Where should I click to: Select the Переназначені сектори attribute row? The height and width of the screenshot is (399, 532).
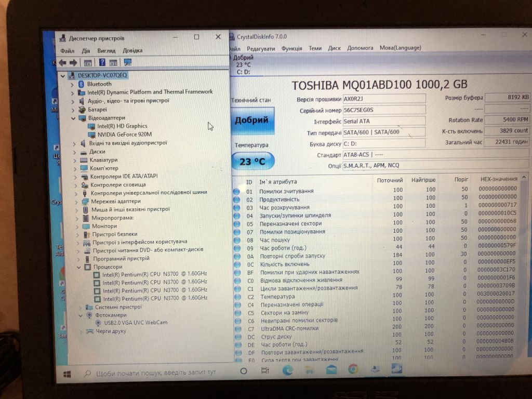point(376,223)
